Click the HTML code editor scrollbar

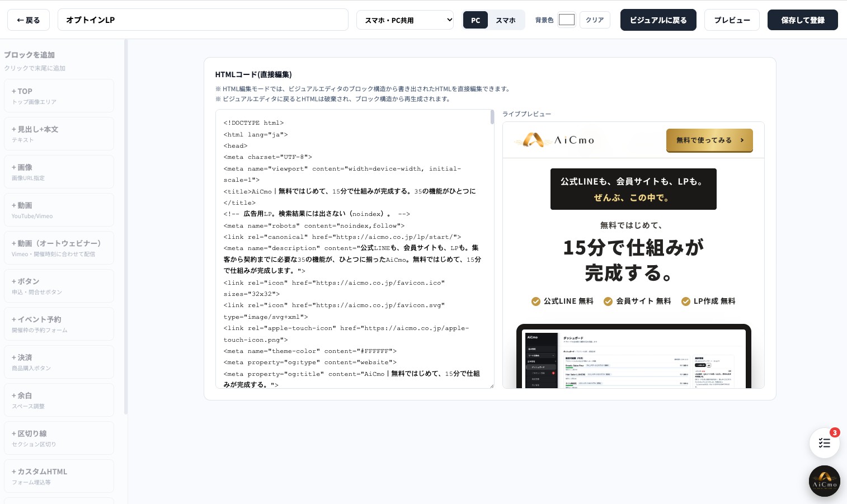tap(492, 117)
